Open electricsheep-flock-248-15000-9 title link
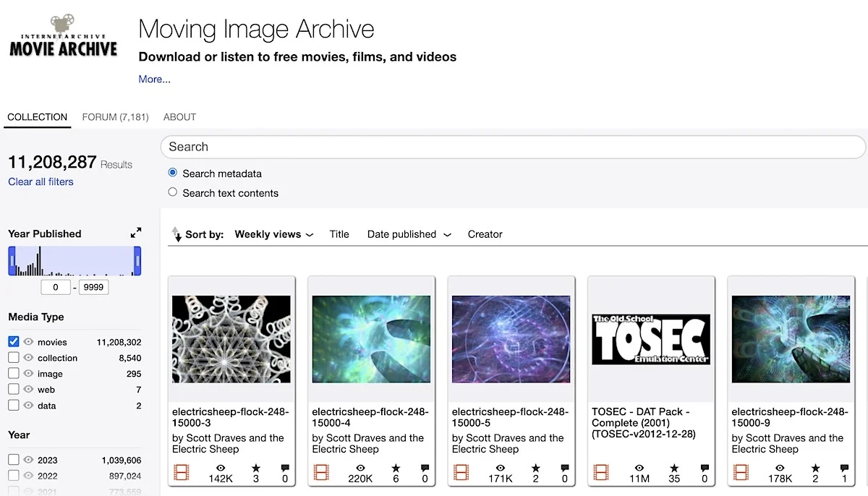868x496 pixels. (790, 417)
